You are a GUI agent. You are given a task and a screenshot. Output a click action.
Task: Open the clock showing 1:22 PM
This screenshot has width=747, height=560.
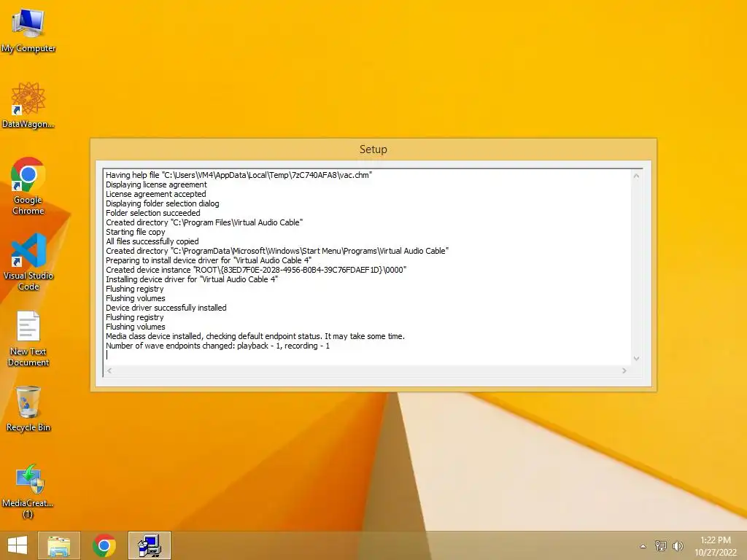716,546
